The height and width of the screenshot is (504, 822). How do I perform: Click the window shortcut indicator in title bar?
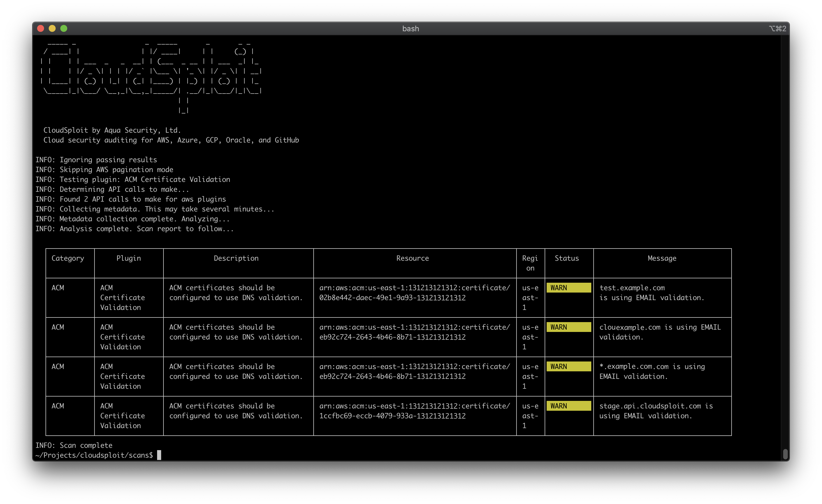pyautogui.click(x=777, y=29)
